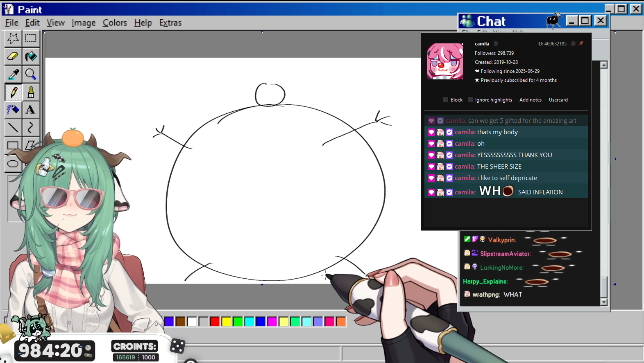
Task: Open the Usercard link
Action: click(x=558, y=100)
